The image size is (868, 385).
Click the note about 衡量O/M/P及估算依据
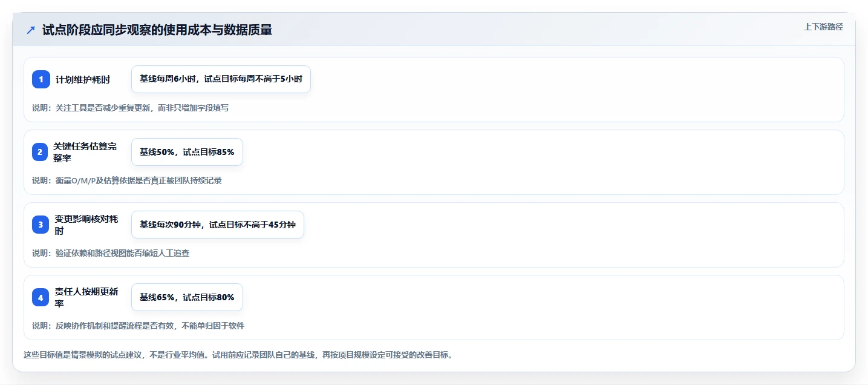(x=127, y=180)
